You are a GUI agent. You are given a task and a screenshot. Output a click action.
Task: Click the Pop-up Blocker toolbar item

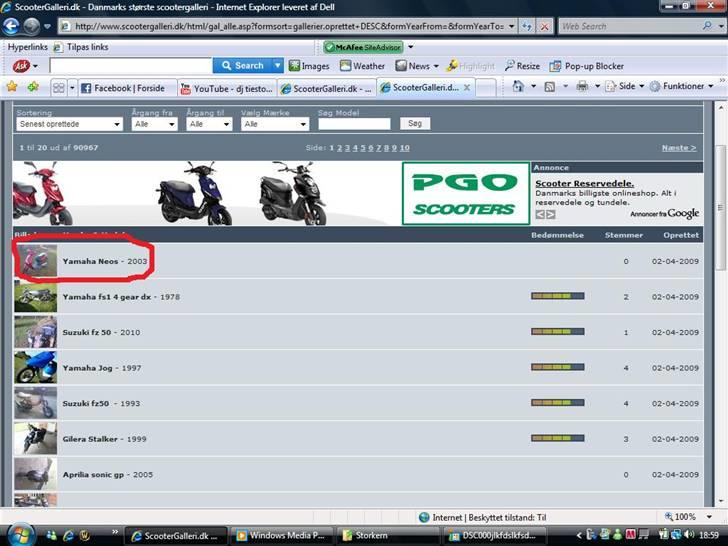coord(586,66)
